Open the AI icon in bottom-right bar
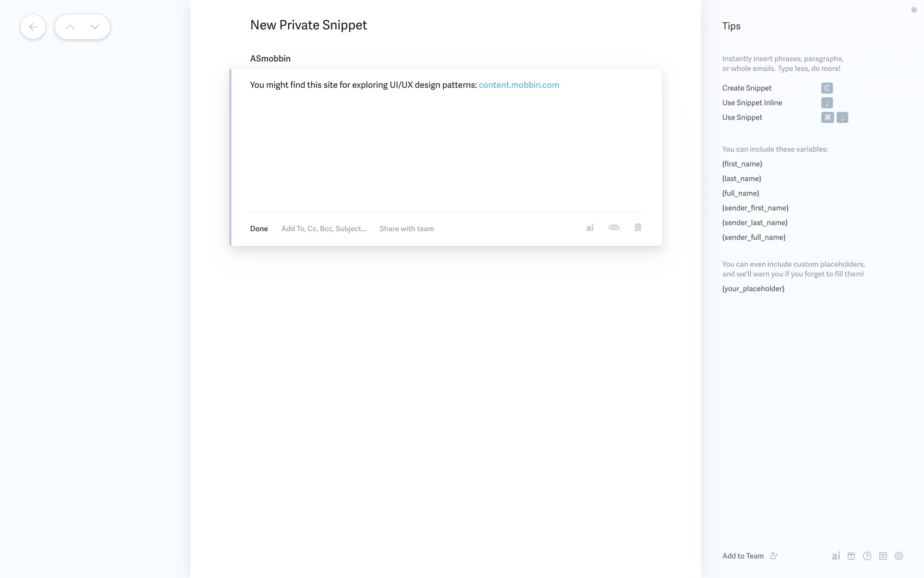The height and width of the screenshot is (578, 924). 836,556
